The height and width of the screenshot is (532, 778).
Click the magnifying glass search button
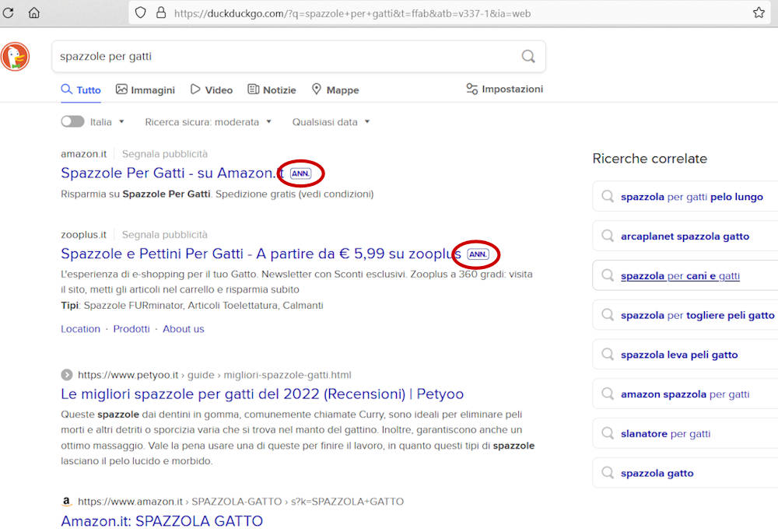528,56
